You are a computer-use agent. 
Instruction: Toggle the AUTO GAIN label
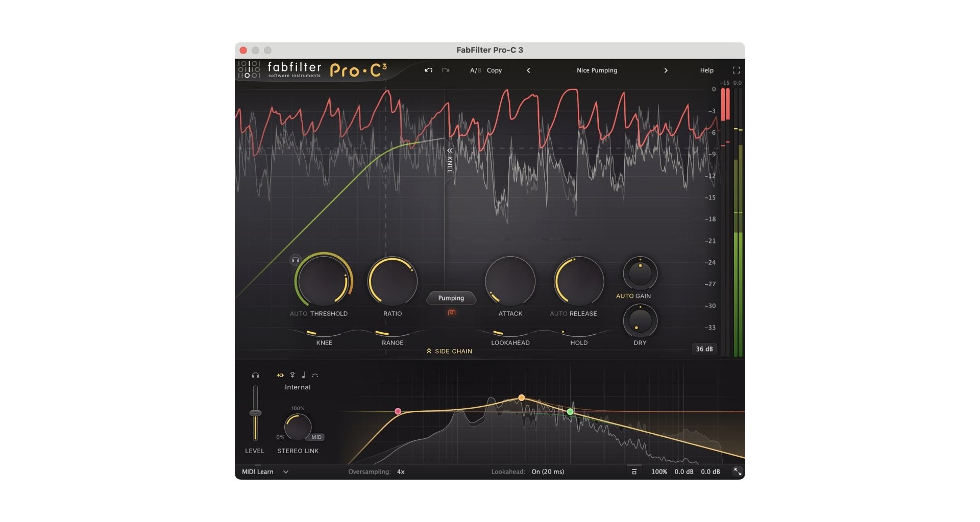(633, 296)
